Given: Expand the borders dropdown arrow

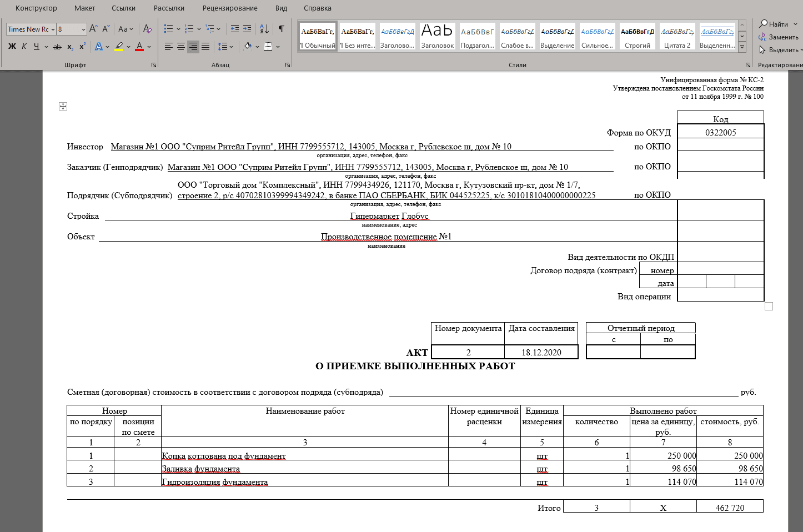Looking at the screenshot, I should [x=278, y=47].
